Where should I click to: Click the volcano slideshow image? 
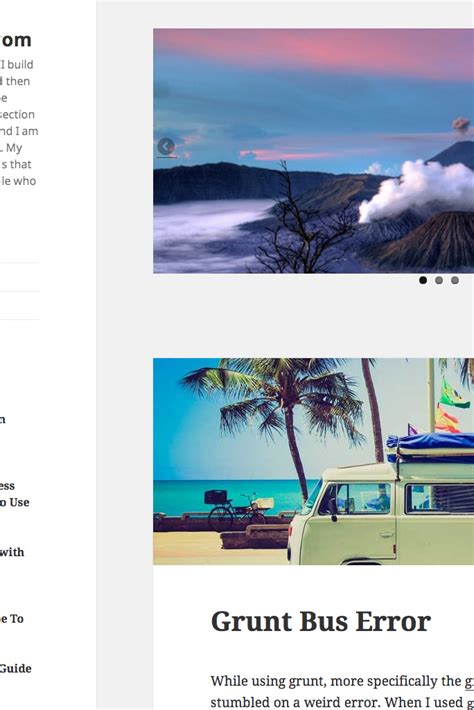pyautogui.click(x=313, y=151)
